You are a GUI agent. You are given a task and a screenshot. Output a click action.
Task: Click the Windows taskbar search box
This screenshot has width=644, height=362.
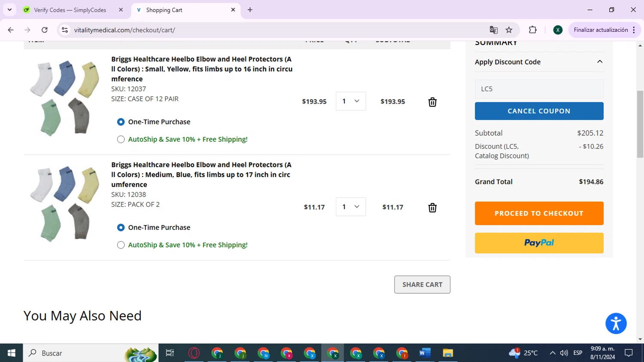point(91,353)
